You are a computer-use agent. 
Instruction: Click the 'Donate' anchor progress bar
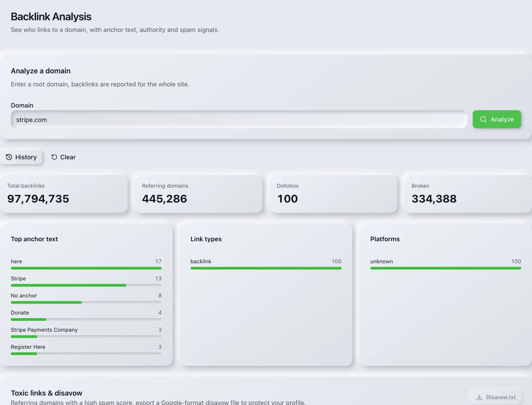(x=86, y=319)
